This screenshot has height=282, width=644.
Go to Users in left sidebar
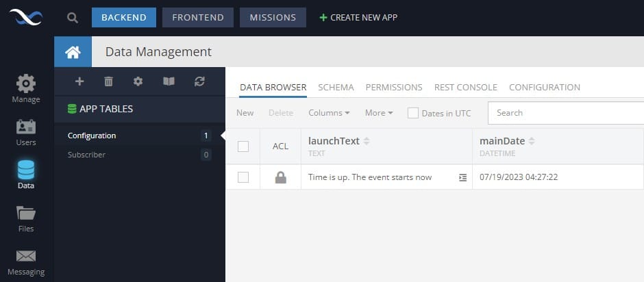(x=26, y=132)
